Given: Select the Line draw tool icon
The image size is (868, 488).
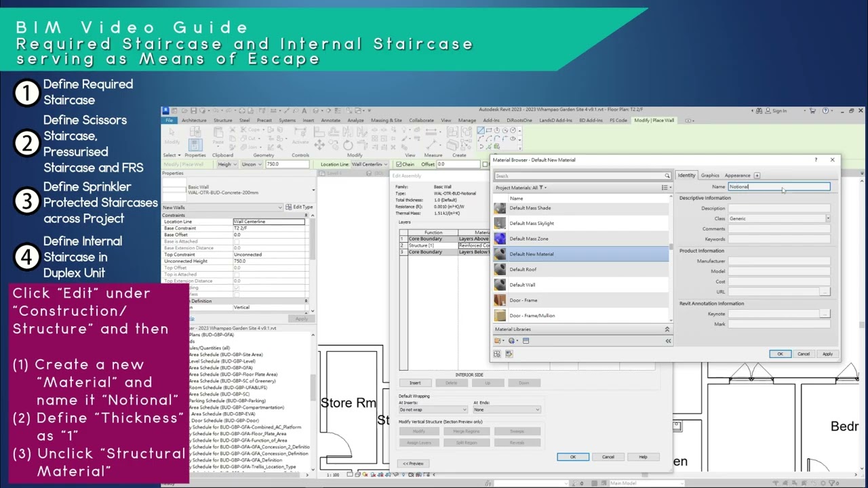Looking at the screenshot, I should pos(481,130).
